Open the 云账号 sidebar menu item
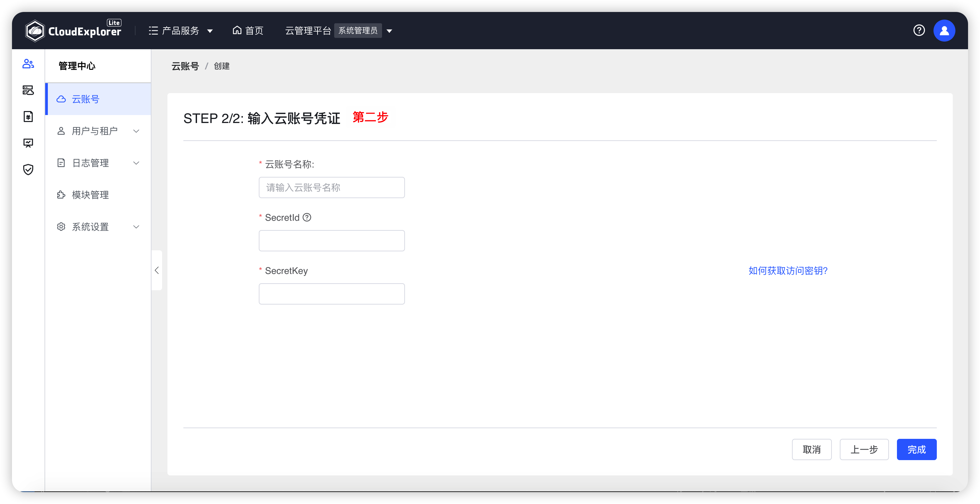The image size is (980, 504). 98,99
